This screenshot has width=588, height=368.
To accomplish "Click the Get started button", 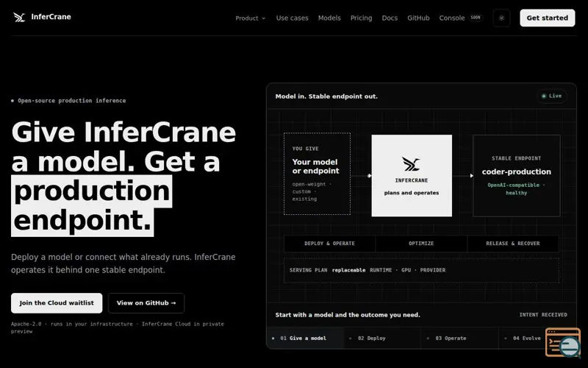I will tap(547, 18).
